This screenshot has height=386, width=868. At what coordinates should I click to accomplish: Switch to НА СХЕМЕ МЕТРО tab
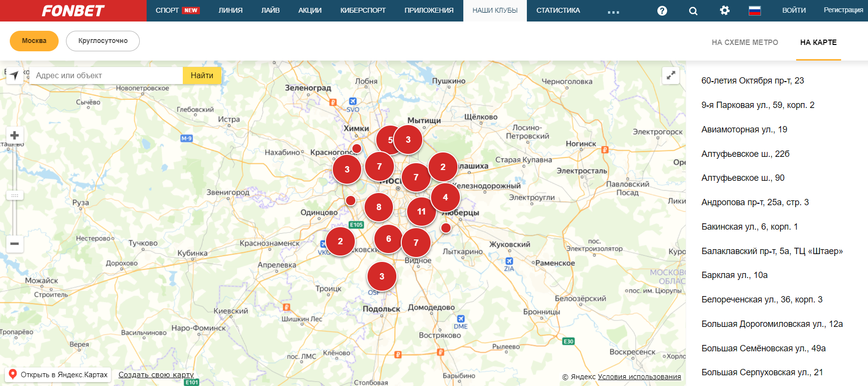[x=745, y=43]
